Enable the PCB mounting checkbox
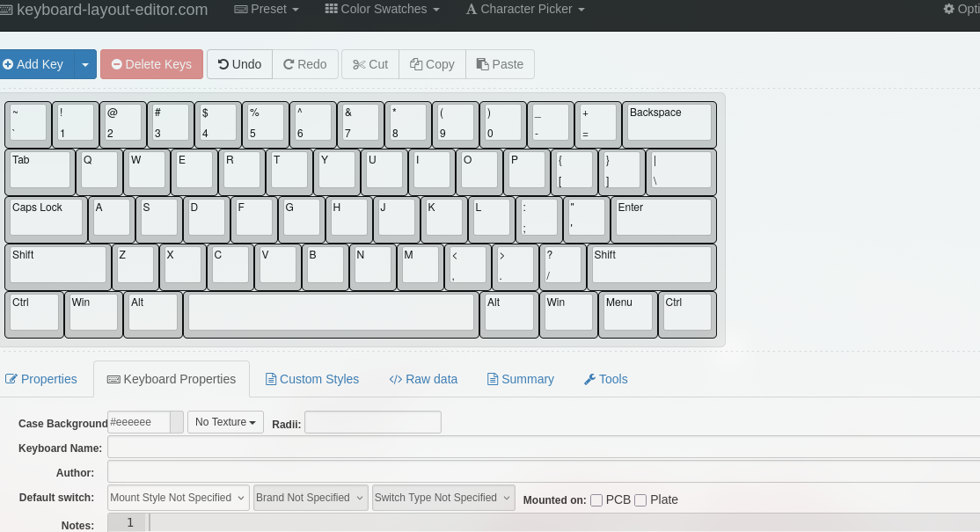980x532 pixels. point(596,499)
